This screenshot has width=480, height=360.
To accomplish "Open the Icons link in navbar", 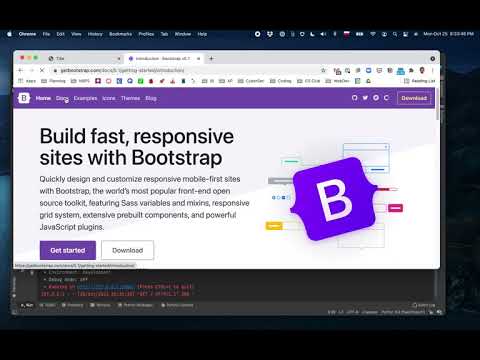I will (x=109, y=98).
